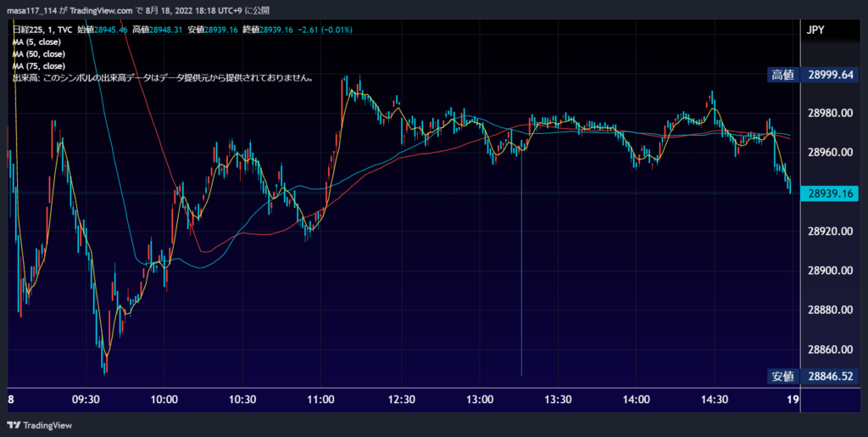Click the MA (75, close) indicator label
Screen dimensions: 868x437
[x=39, y=66]
